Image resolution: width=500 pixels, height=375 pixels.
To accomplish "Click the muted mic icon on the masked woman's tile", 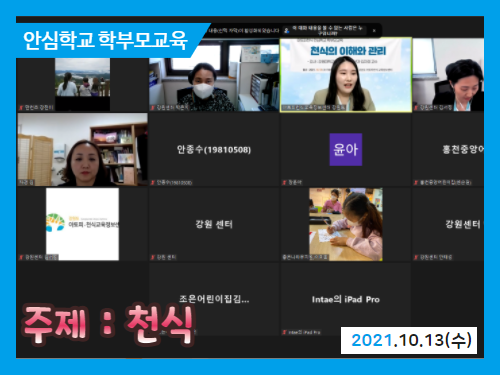I will click(153, 107).
